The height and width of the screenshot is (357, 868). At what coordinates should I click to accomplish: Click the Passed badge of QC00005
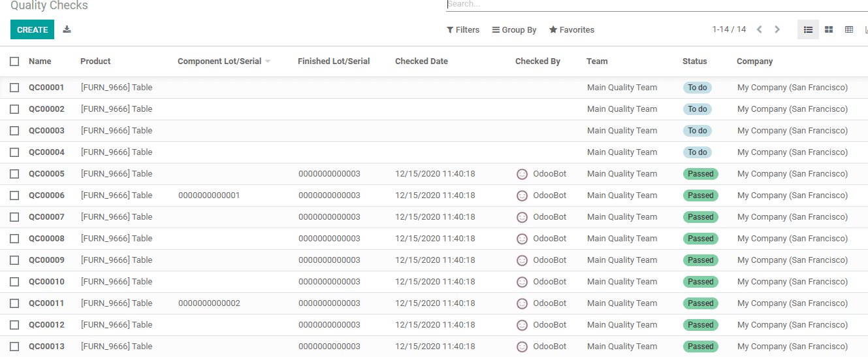(701, 174)
